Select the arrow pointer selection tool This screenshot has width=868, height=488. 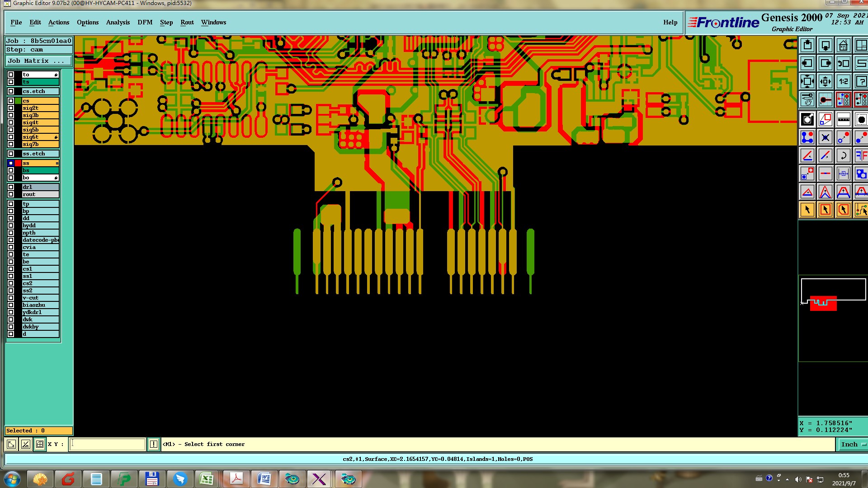(x=807, y=210)
